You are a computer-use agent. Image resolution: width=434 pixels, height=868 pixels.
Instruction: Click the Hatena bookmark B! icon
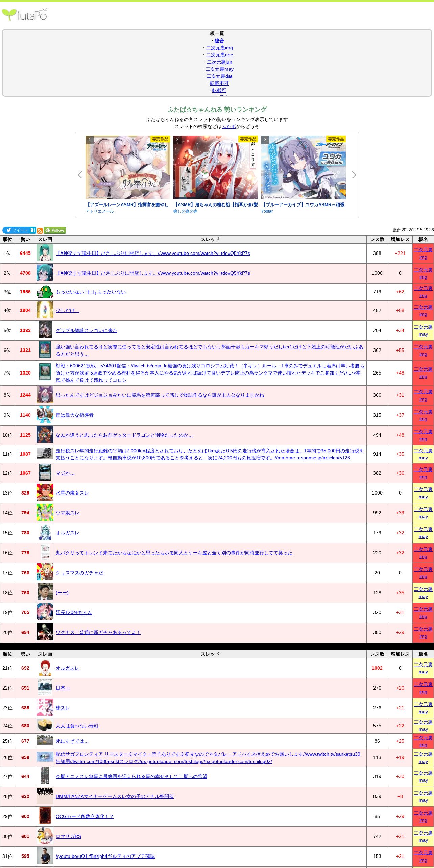click(33, 230)
